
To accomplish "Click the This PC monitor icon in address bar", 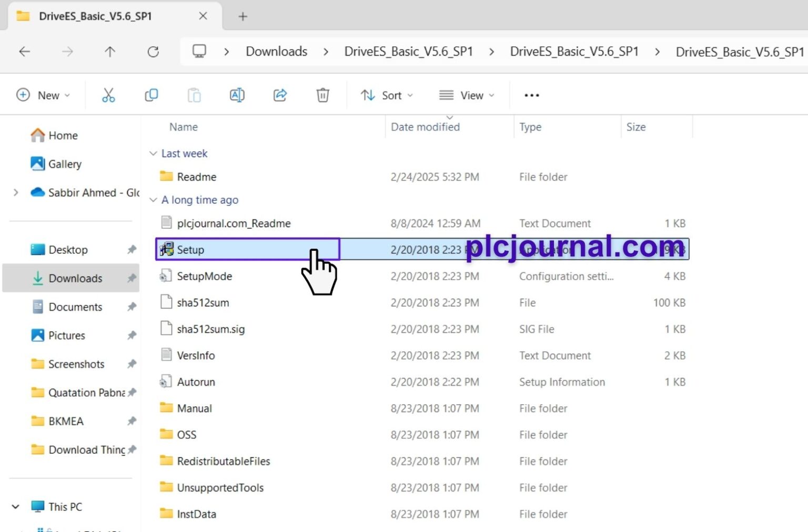I will click(x=199, y=51).
